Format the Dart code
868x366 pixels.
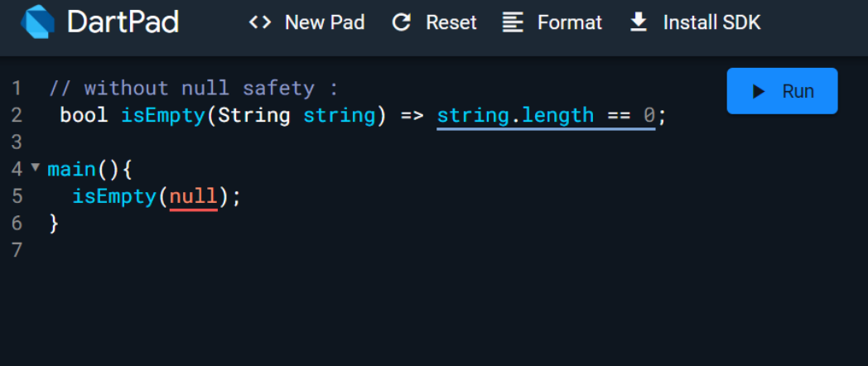pyautogui.click(x=552, y=22)
